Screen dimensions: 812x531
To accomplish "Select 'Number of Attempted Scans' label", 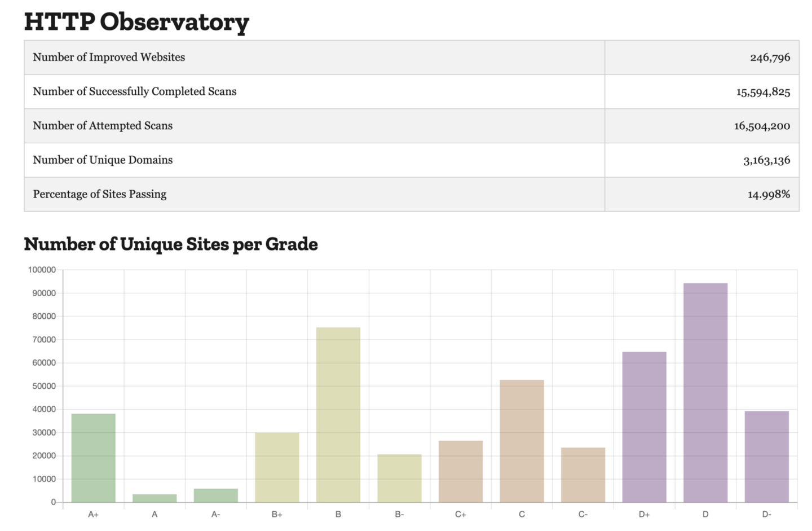I will click(103, 126).
